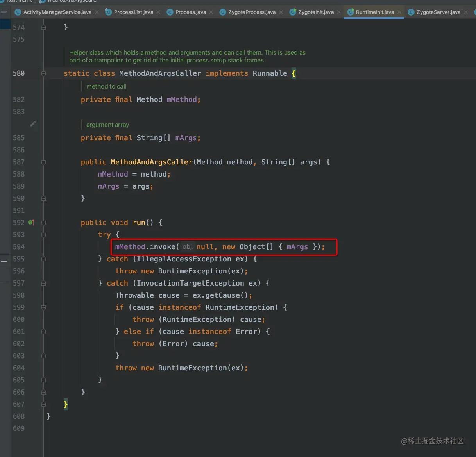Click 'mArgs = args' assignment on line 589

125,186
